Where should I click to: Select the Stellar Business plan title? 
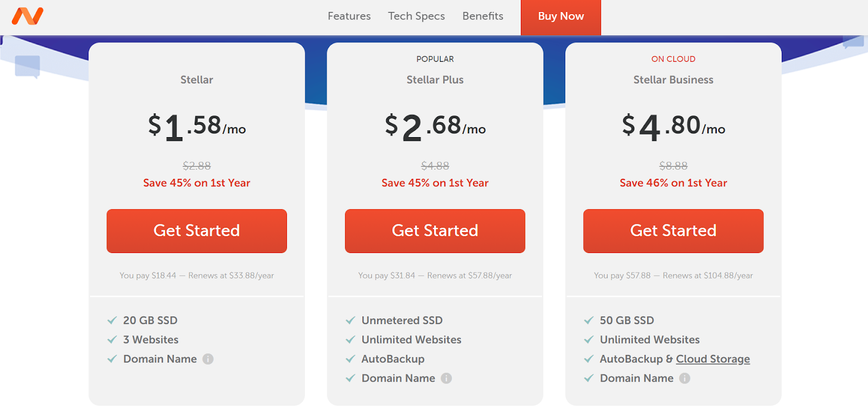(673, 80)
